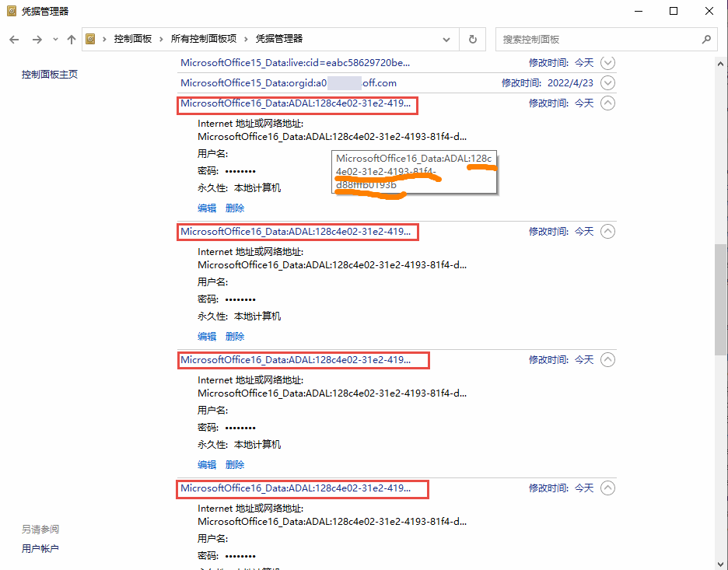Image resolution: width=728 pixels, height=570 pixels.
Task: Click the Refresh button in address bar
Action: coord(472,39)
